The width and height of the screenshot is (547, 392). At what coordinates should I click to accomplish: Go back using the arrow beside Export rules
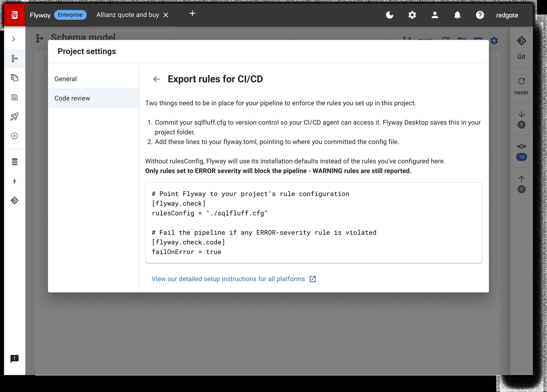point(157,79)
